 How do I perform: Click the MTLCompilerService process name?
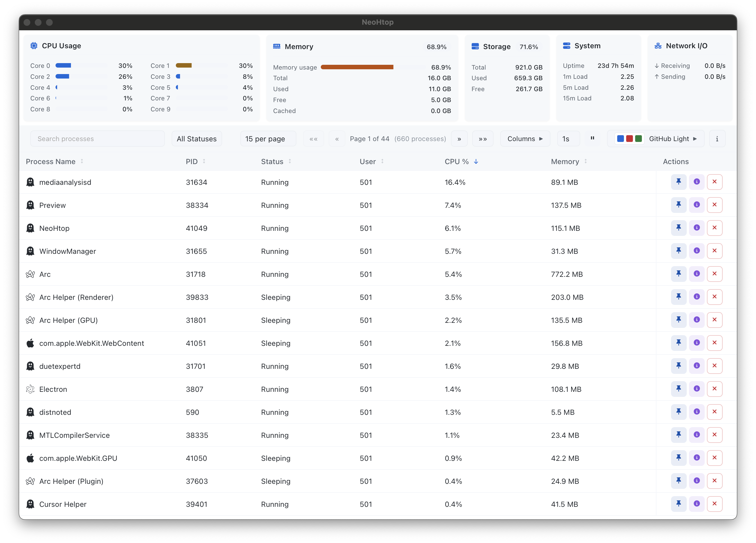pos(75,435)
